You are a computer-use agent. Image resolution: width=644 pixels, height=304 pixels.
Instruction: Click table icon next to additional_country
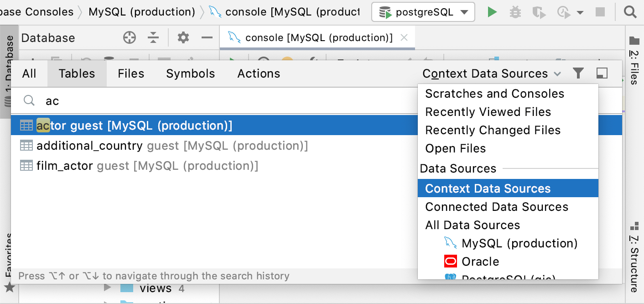[x=26, y=146]
